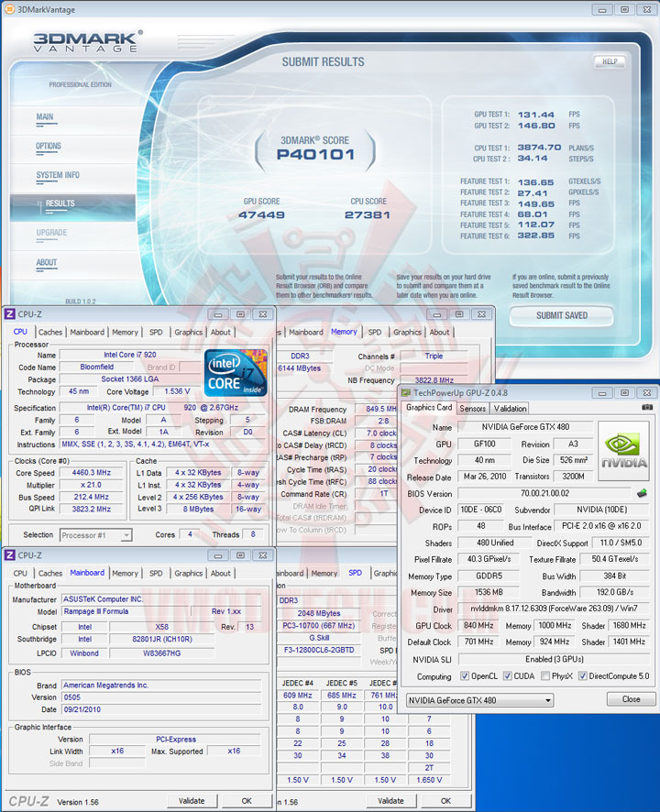660x812 pixels.
Task: Click the GPU-Z title bar icon
Action: [406, 393]
